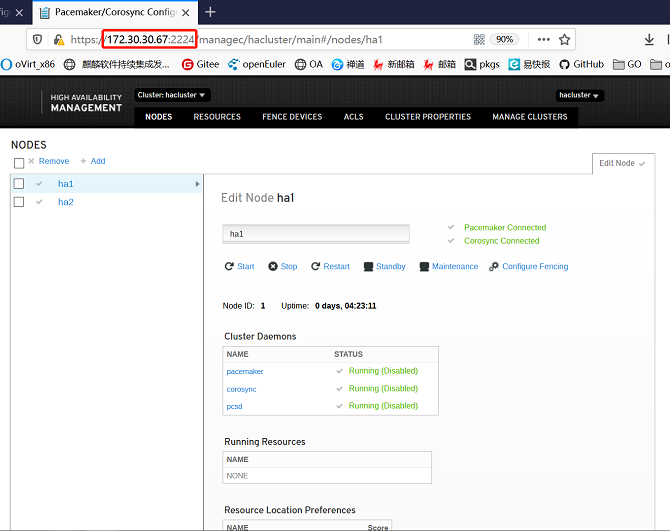Open the Cluster: hacluster dropdown
Image resolution: width=670 pixels, height=531 pixels.
click(x=172, y=95)
